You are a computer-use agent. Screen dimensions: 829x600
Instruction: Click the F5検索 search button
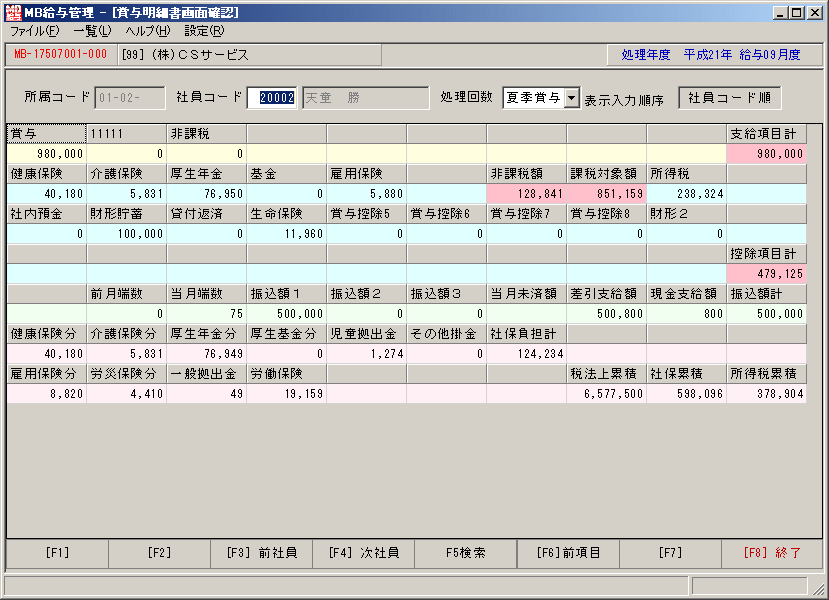(466, 553)
